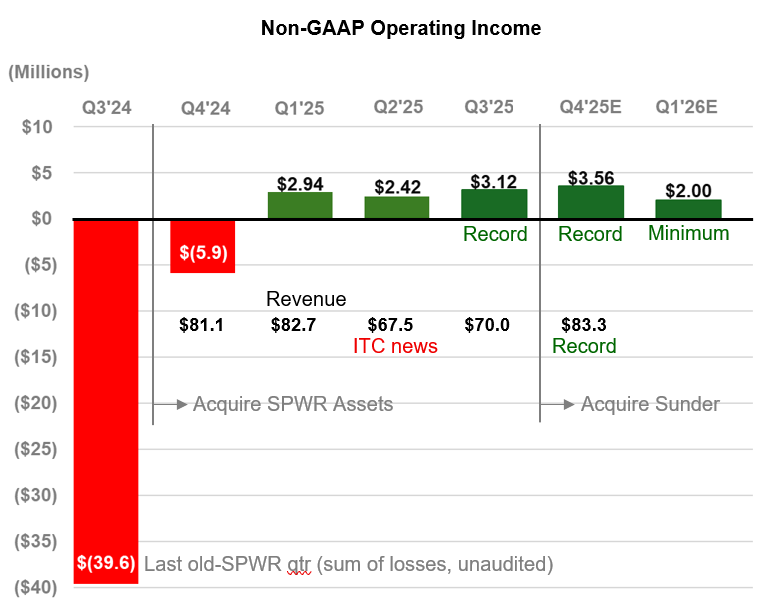Click the (Millions) axis unit label
The width and height of the screenshot is (770, 613).
click(49, 72)
